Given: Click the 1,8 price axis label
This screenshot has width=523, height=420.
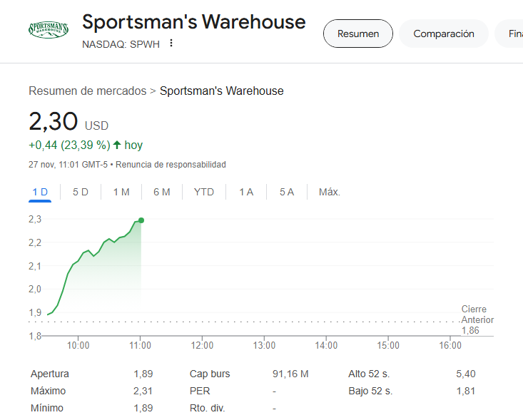Looking at the screenshot, I should (35, 336).
